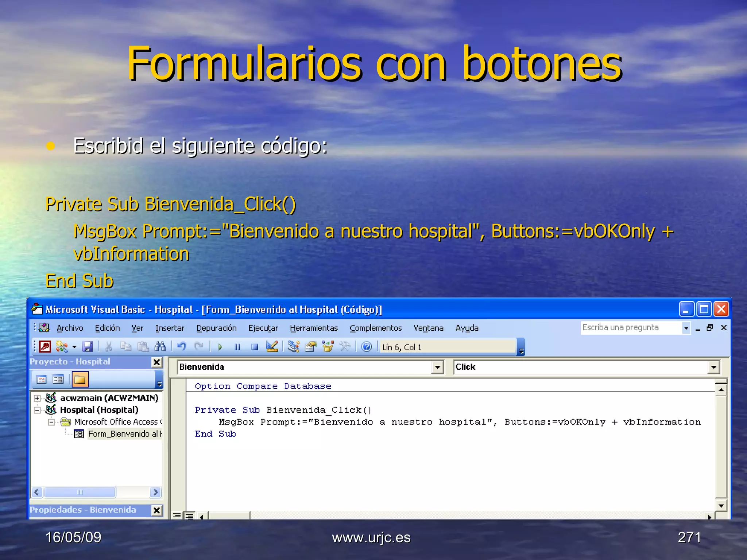Open the 'Escriba una pregunta' dropdown arrow

686,328
